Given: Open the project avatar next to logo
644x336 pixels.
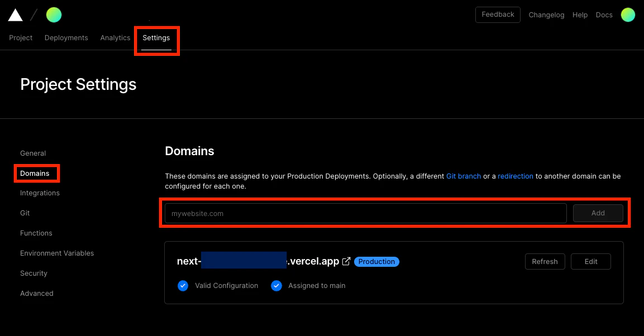Looking at the screenshot, I should 54,15.
